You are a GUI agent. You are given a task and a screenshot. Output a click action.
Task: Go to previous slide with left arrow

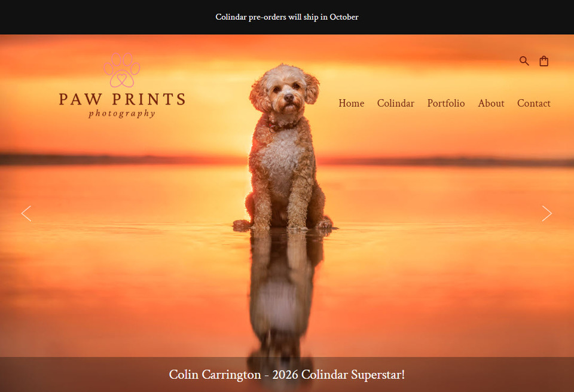[x=26, y=213]
